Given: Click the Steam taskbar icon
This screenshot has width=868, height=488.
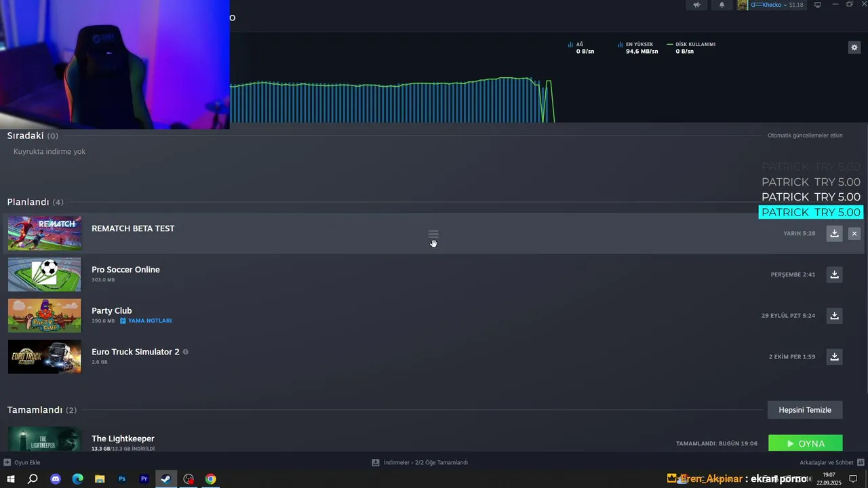Looking at the screenshot, I should 166,479.
